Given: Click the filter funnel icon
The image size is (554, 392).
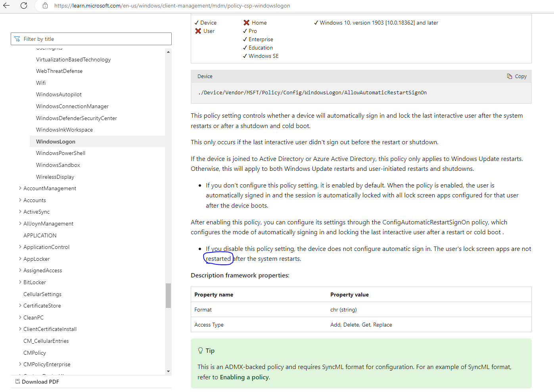Looking at the screenshot, I should [17, 39].
